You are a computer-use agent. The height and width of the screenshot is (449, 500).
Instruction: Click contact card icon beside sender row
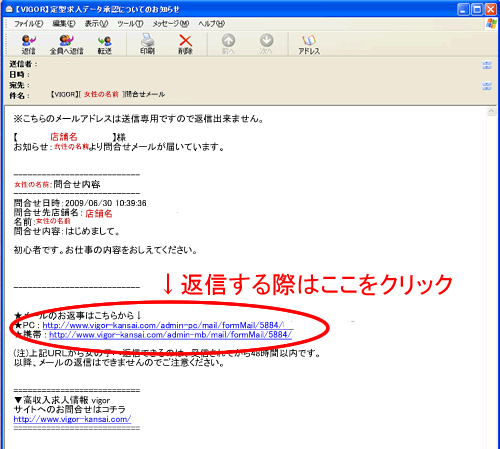click(487, 65)
